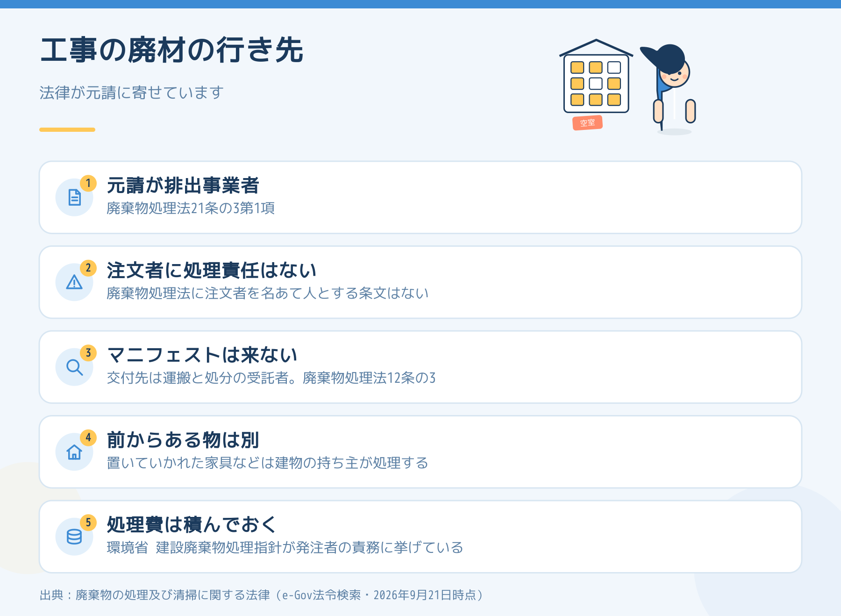Click heading 処理費は積んでおく

point(192,524)
